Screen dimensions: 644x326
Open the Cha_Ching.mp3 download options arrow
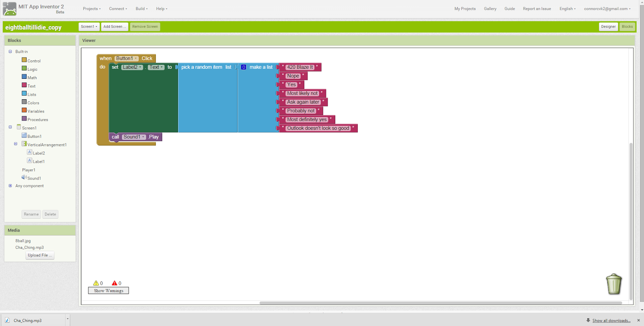(68, 319)
